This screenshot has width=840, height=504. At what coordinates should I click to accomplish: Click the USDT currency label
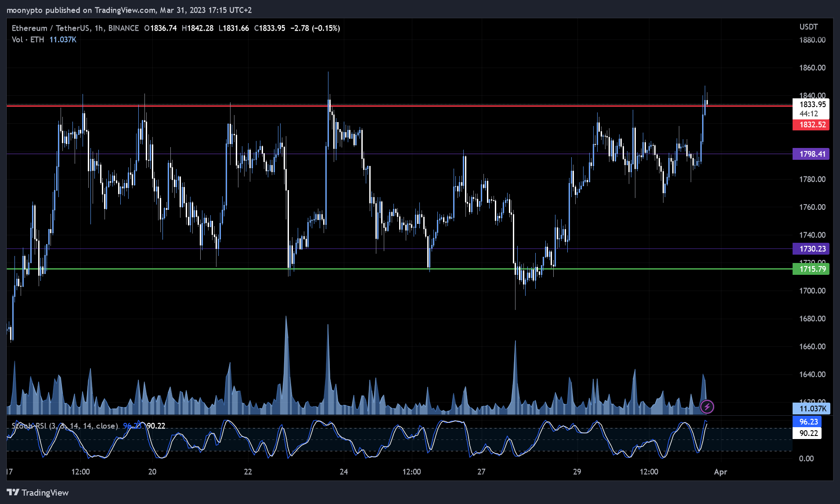tap(809, 27)
